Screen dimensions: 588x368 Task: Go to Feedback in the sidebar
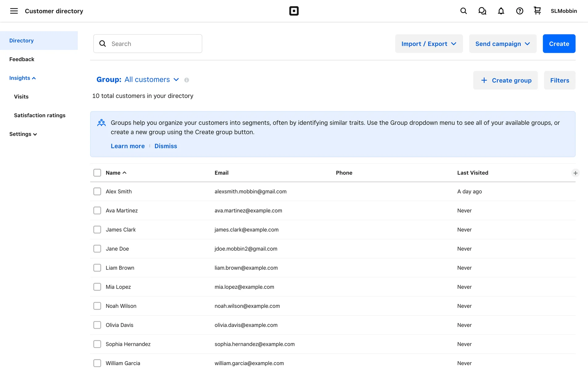[x=22, y=59]
